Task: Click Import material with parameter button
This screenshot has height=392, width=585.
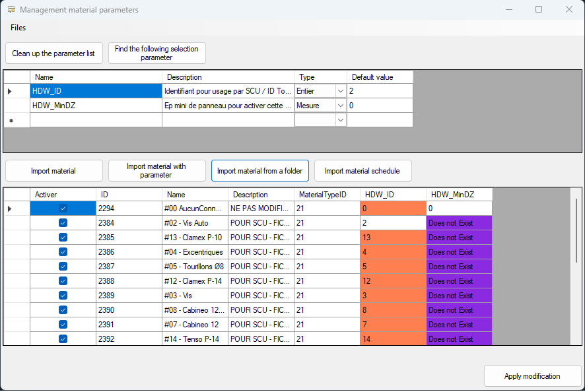Action: point(156,171)
